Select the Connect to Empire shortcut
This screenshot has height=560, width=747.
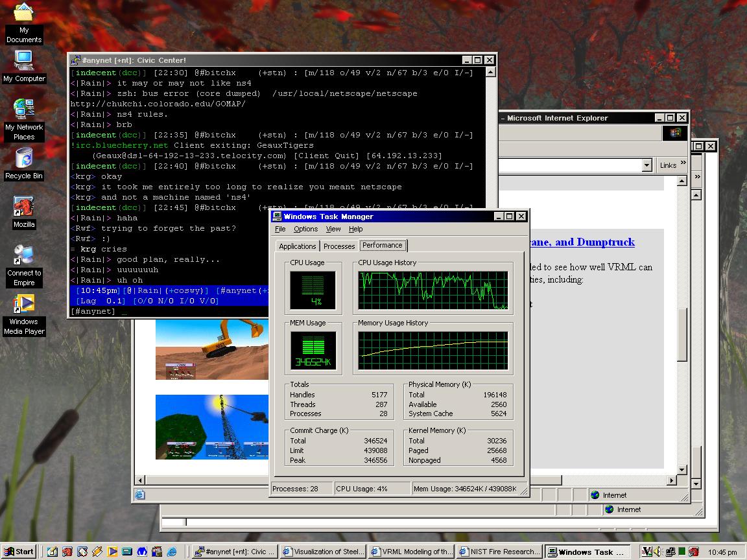pos(24,266)
